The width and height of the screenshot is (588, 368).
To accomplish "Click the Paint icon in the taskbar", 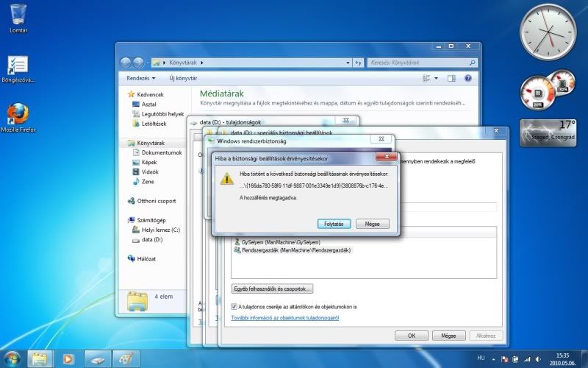I will pyautogui.click(x=125, y=359).
